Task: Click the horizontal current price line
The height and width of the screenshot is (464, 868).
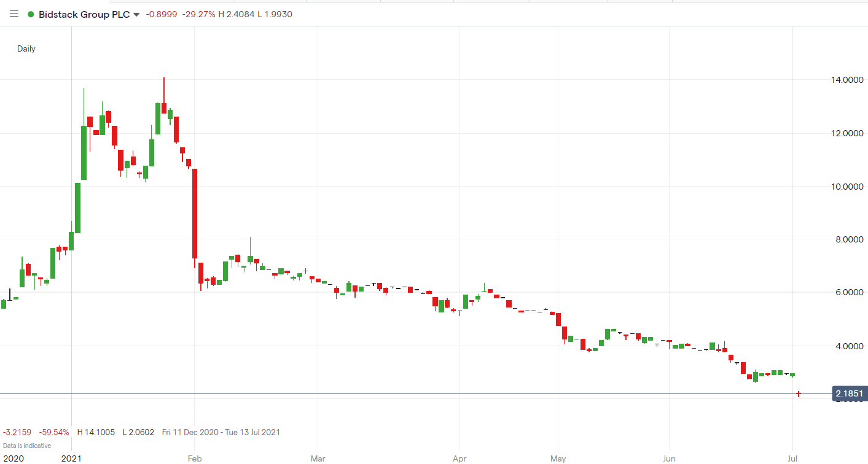Action: (x=430, y=393)
